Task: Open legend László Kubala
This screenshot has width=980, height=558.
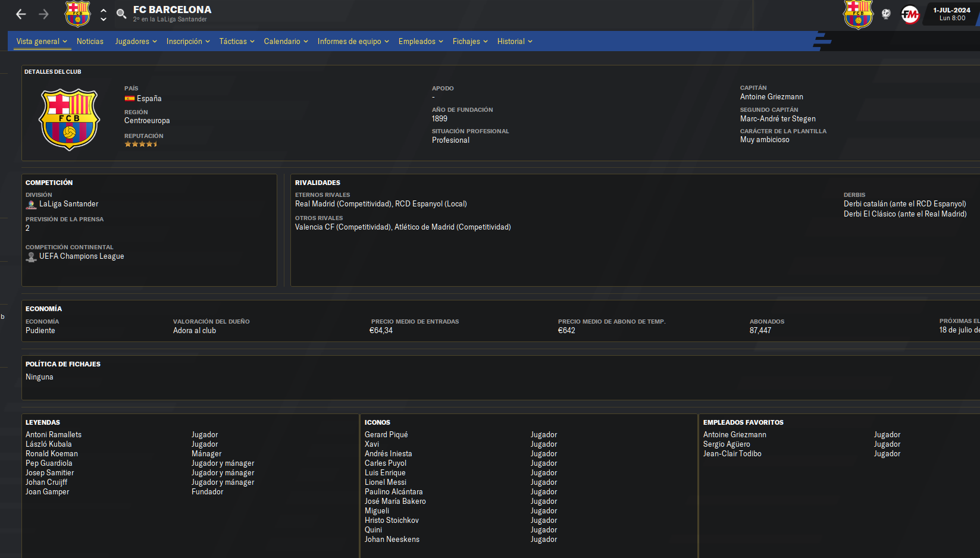Action: click(x=48, y=444)
